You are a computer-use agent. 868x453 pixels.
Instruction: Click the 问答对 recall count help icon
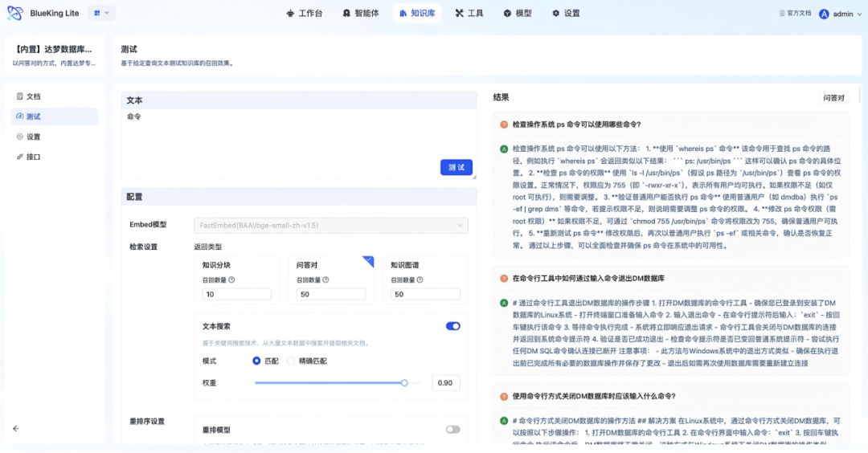coord(326,280)
